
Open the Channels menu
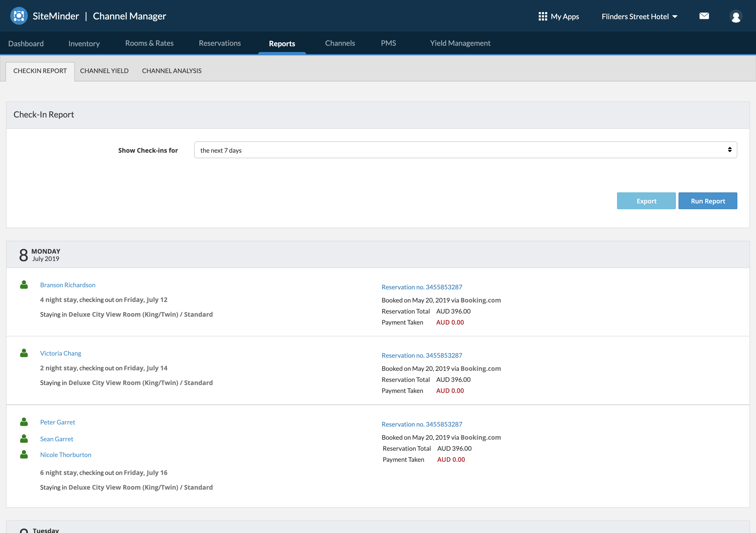[340, 43]
